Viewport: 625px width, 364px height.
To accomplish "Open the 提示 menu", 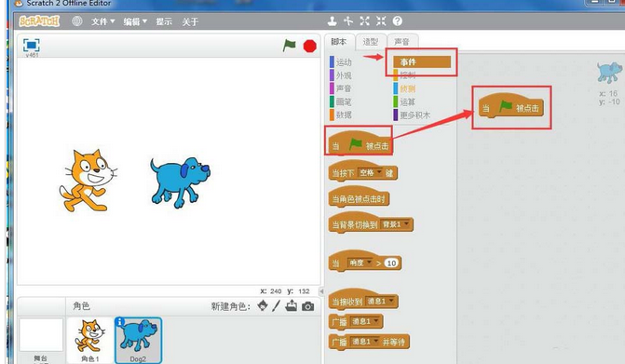I will point(164,21).
